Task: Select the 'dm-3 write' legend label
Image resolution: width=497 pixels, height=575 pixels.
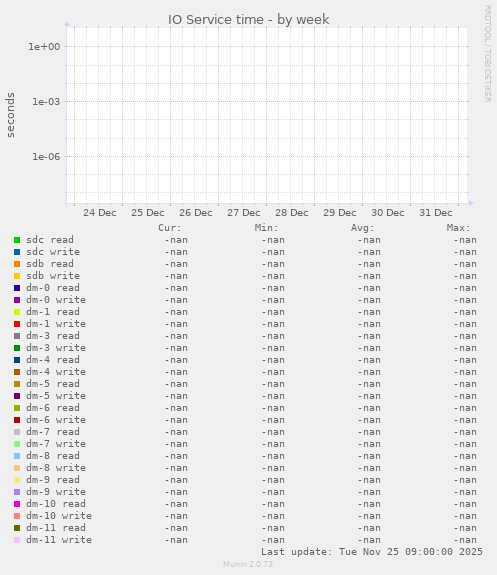Action: pos(56,348)
